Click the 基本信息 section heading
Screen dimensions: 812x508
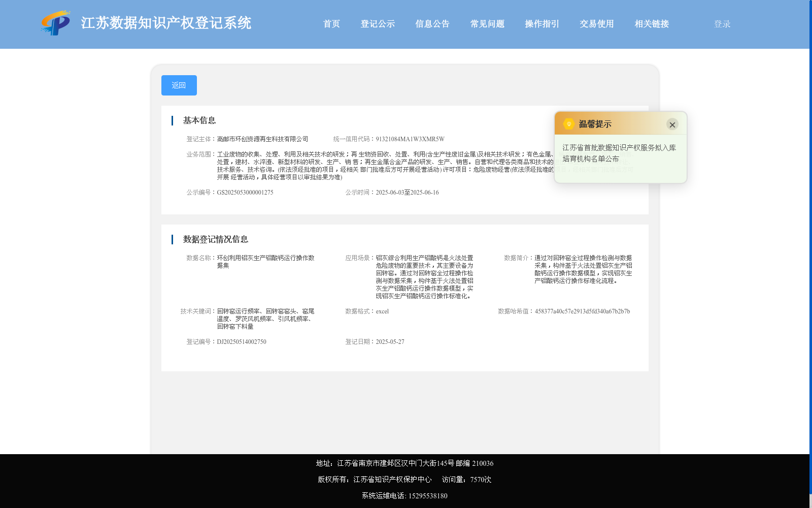tap(199, 120)
